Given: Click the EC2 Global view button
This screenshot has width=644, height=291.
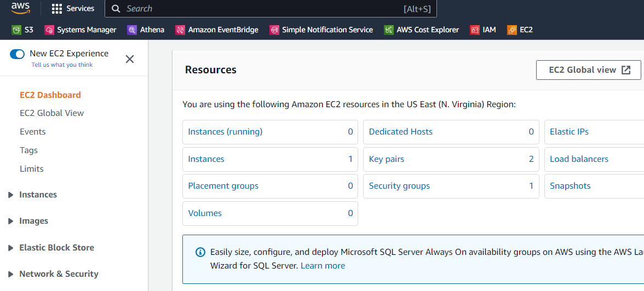Looking at the screenshot, I should [x=589, y=70].
